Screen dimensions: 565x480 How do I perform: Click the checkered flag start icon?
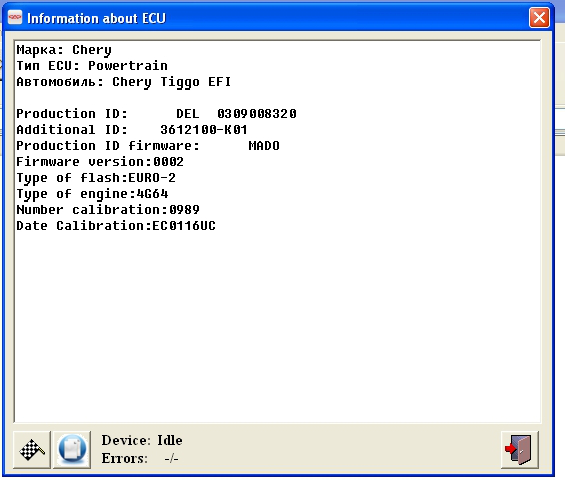[32, 450]
